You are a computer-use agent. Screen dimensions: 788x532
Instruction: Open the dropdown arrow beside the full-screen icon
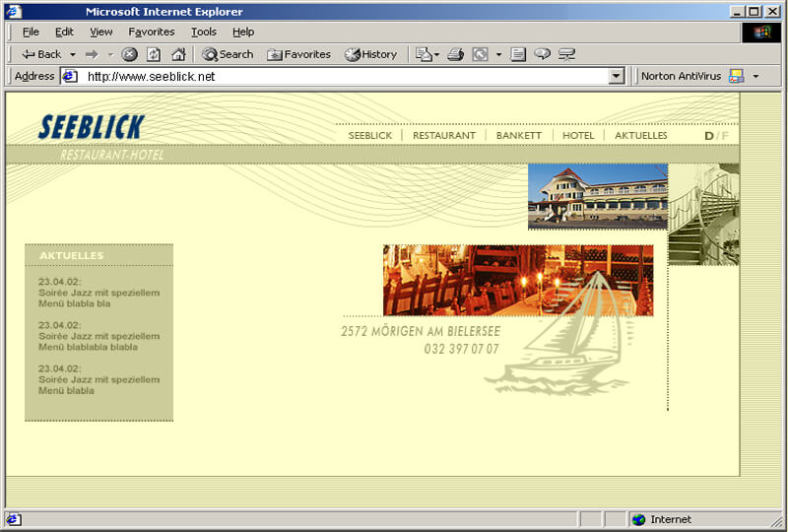[x=499, y=54]
